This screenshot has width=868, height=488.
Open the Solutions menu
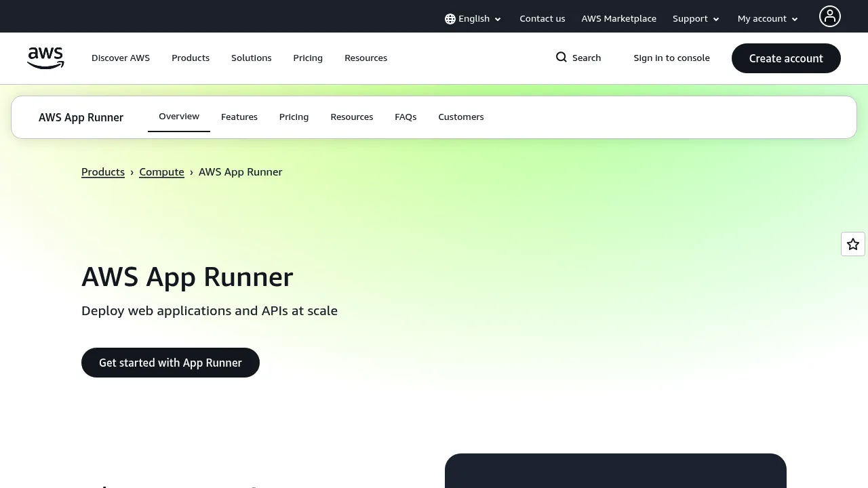tap(252, 58)
